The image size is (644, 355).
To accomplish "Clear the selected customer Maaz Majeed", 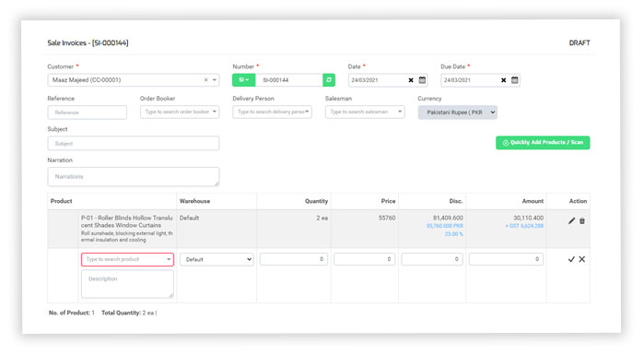I will click(x=205, y=80).
